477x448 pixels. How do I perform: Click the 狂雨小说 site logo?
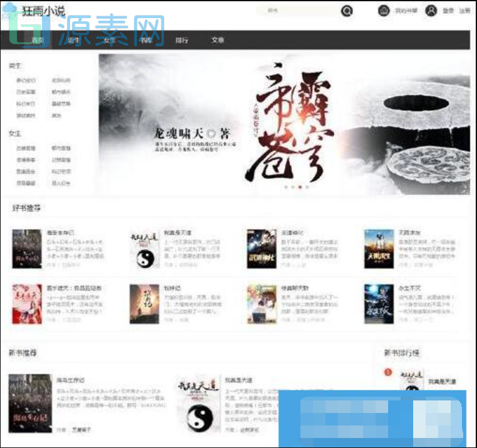[x=43, y=11]
